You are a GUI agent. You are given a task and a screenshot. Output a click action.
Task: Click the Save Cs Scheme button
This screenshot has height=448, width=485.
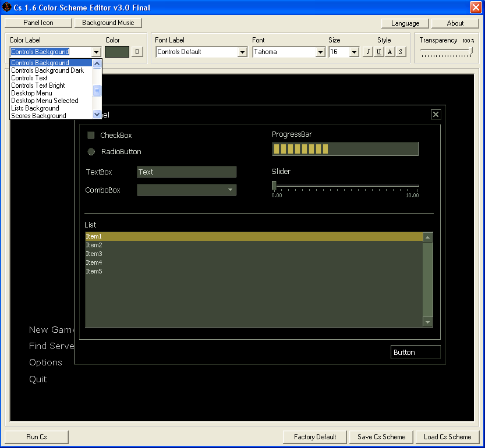381,437
